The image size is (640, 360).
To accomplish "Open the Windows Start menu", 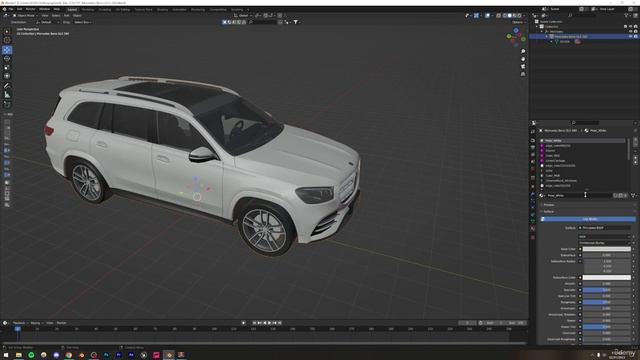I will 6,355.
